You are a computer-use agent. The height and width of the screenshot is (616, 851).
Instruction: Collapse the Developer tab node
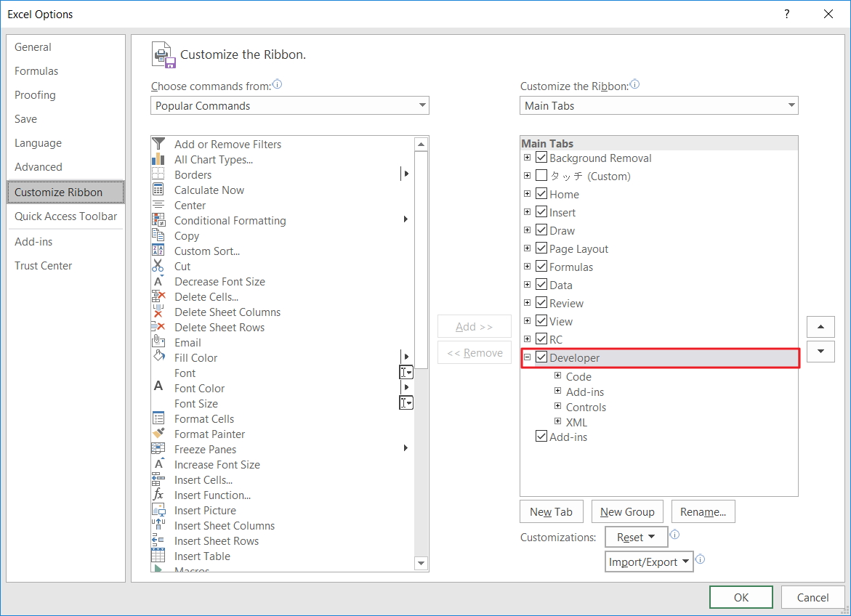(527, 357)
